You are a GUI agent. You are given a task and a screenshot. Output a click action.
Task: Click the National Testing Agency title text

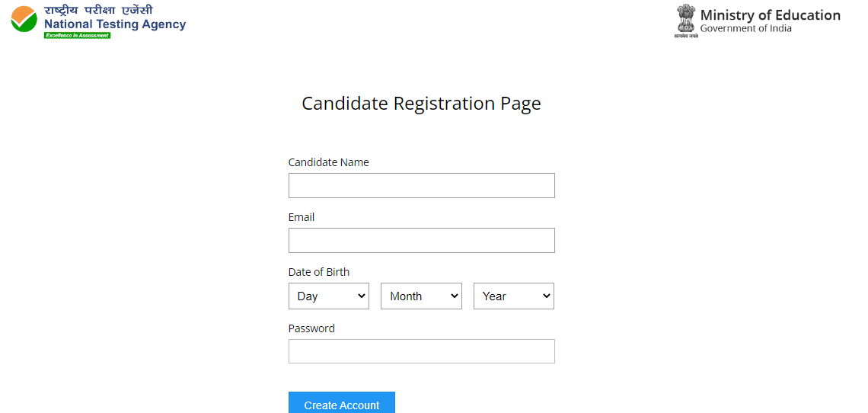114,24
